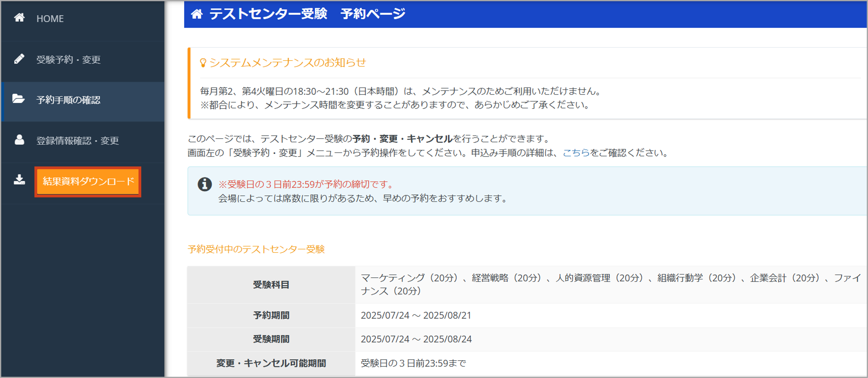Click the user icon beside 登録情報確認・変更
The image size is (868, 378).
point(19,139)
